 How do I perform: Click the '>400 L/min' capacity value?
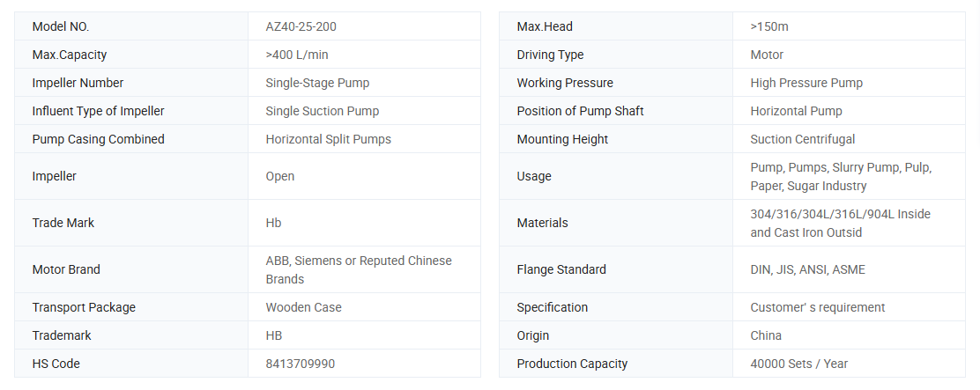297,55
